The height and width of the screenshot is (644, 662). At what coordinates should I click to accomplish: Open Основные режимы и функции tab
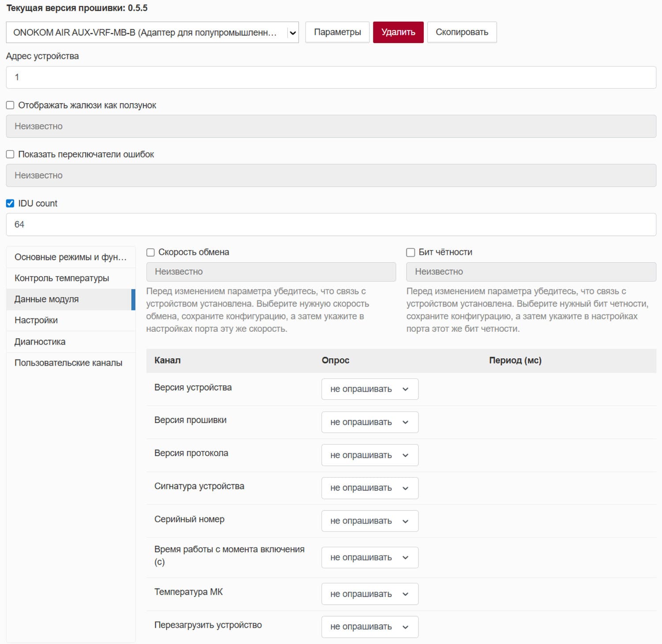click(x=71, y=257)
